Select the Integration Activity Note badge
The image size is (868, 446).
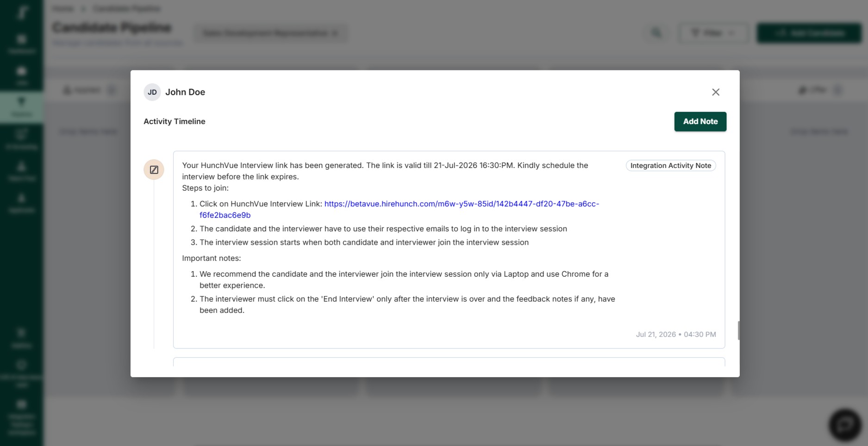click(x=671, y=166)
